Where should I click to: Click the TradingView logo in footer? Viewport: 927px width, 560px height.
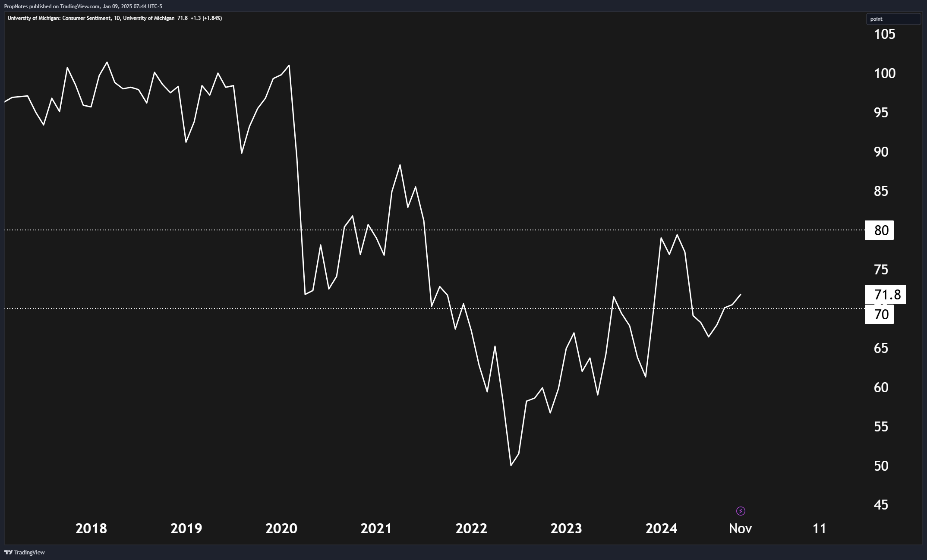coord(25,552)
